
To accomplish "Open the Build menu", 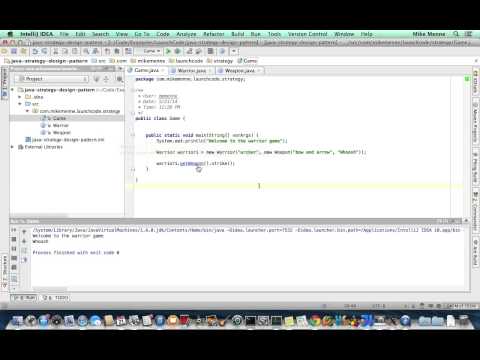I will [237, 34].
